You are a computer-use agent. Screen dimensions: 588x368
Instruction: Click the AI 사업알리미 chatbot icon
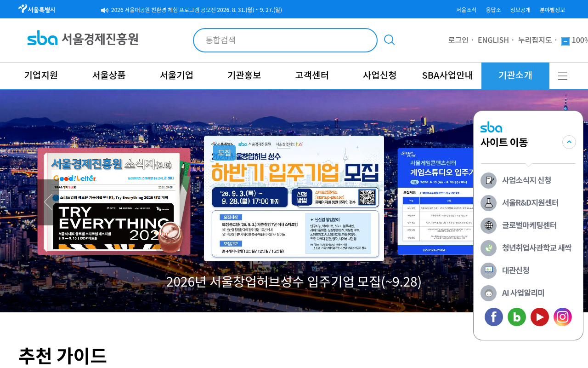(489, 293)
